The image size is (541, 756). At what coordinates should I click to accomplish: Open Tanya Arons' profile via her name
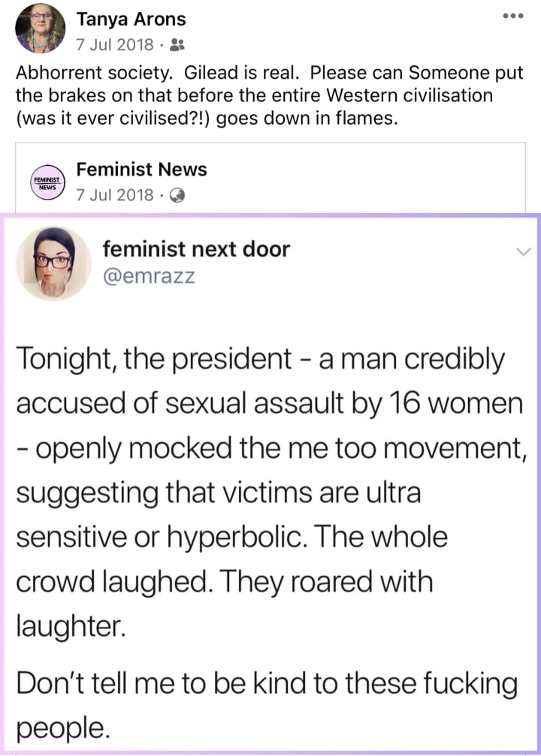click(x=131, y=20)
